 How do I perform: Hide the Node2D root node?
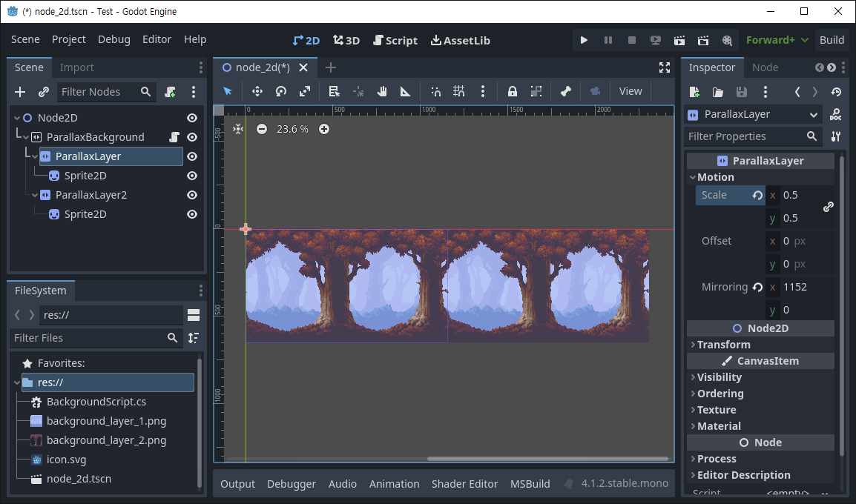click(x=192, y=118)
